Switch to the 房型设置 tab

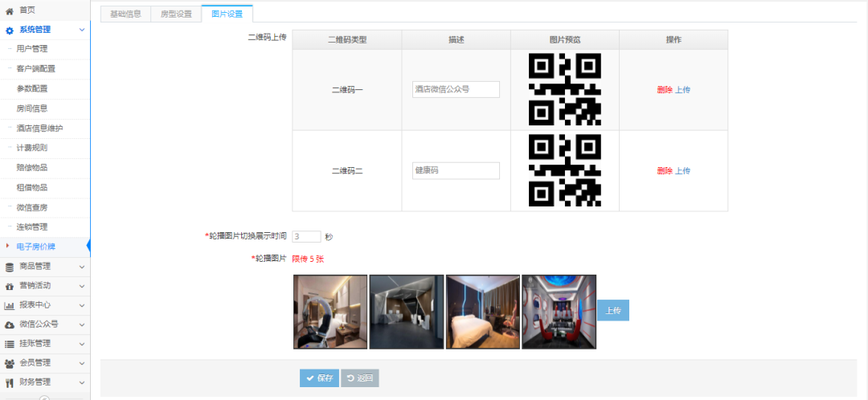click(176, 14)
